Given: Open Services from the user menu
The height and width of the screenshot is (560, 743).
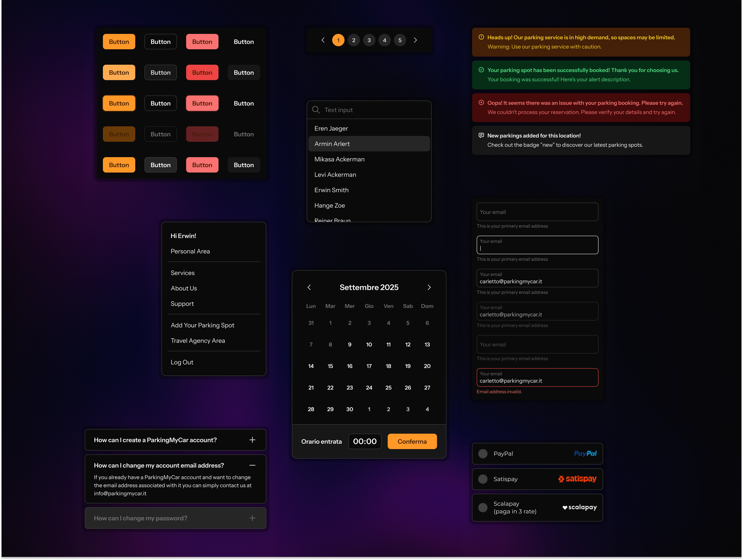Looking at the screenshot, I should [x=182, y=273].
